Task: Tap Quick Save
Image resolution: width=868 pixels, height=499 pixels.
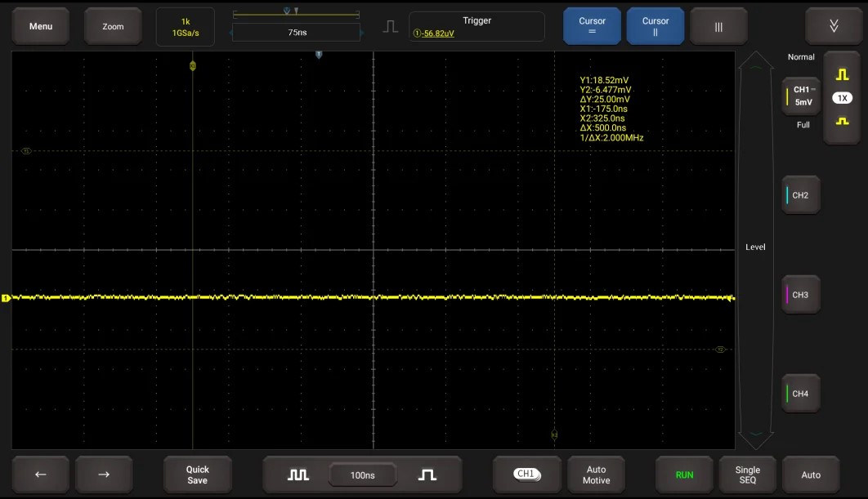Action: (197, 474)
